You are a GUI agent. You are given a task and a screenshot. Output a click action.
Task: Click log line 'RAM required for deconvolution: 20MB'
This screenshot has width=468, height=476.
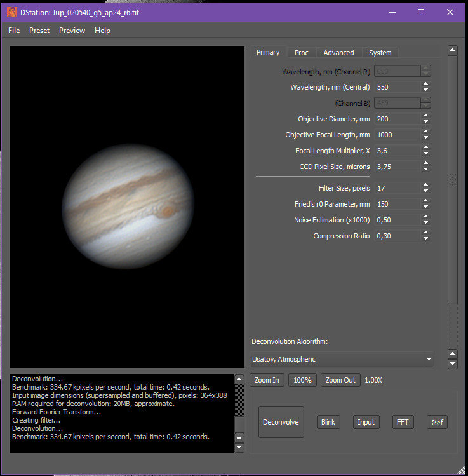[x=93, y=404]
